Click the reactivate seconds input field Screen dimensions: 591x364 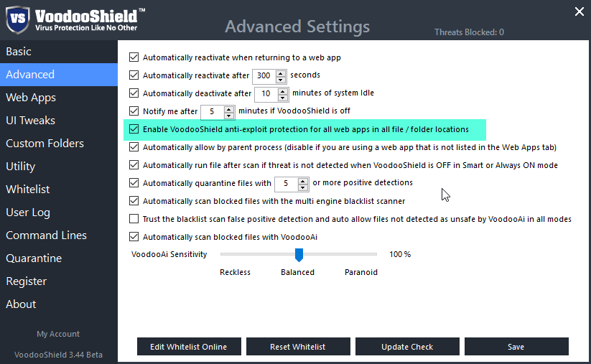[x=264, y=75]
